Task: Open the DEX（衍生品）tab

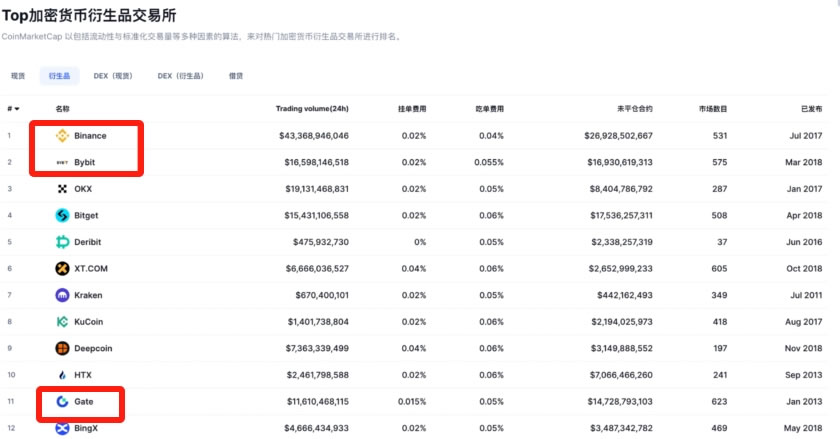Action: pos(180,75)
